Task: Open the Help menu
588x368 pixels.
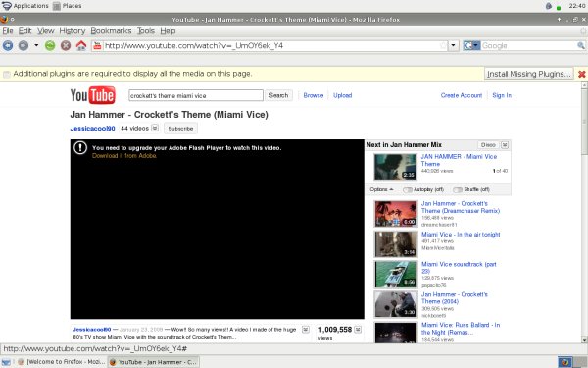Action: tap(168, 31)
